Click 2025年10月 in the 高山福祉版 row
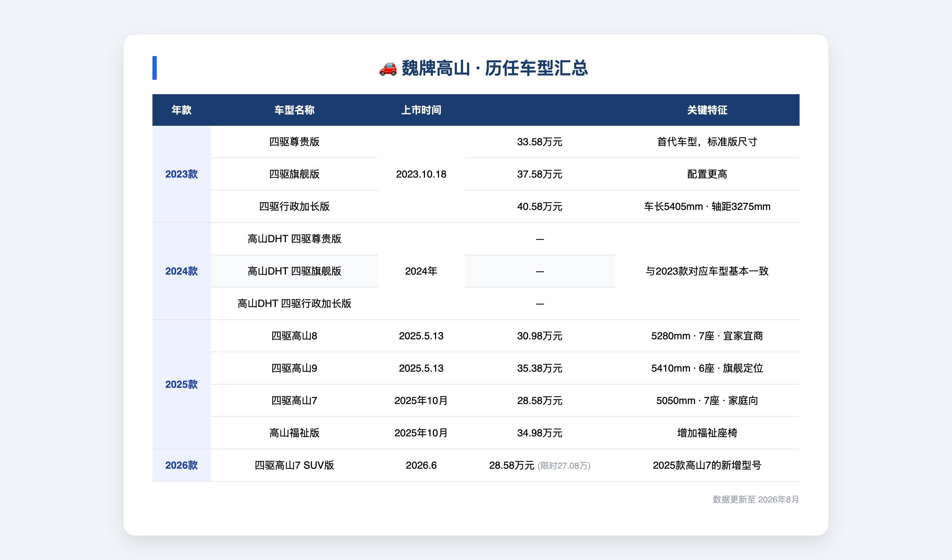 (x=421, y=433)
